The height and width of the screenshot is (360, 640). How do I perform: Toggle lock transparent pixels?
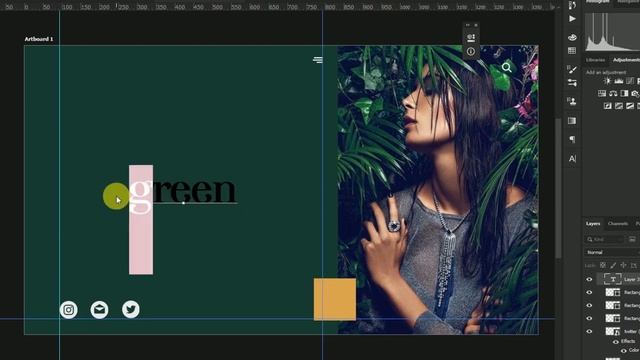point(602,265)
